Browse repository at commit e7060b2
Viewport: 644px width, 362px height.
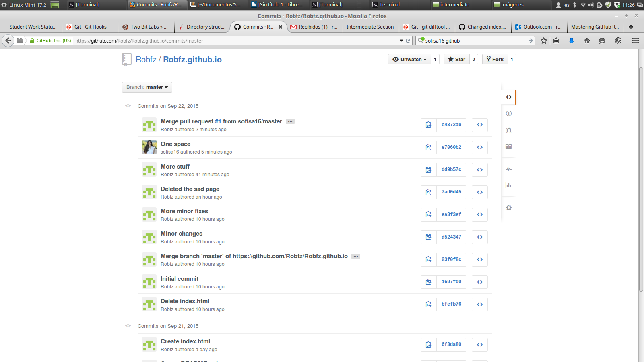(480, 147)
